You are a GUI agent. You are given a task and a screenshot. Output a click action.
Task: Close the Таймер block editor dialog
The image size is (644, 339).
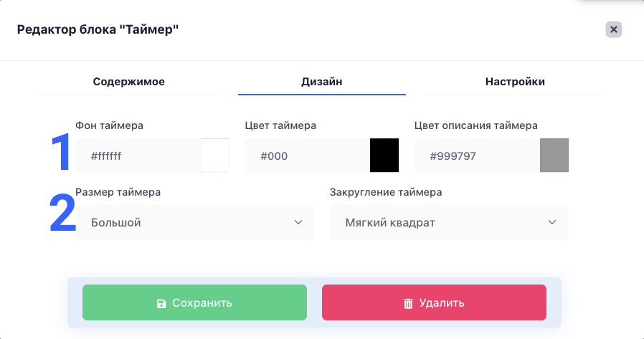coord(614,29)
